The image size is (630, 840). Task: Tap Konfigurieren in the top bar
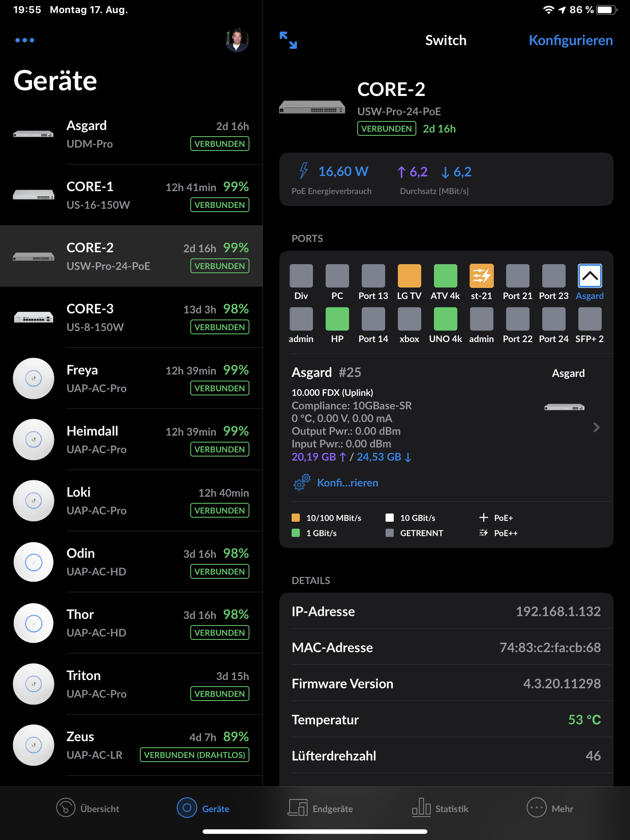coord(571,40)
